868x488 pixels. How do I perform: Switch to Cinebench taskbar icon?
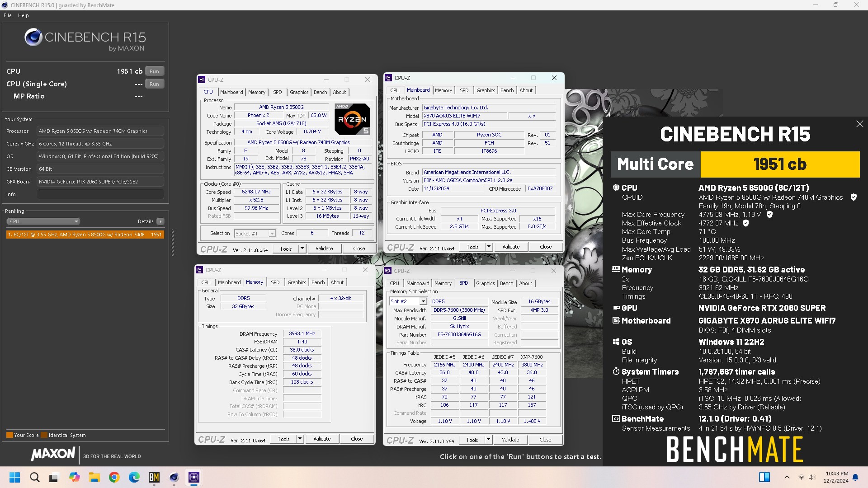pyautogui.click(x=174, y=477)
